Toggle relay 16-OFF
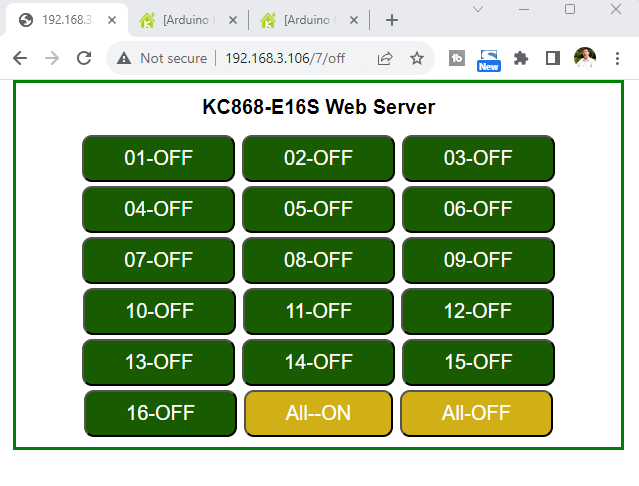This screenshot has height=486, width=639. [160, 413]
